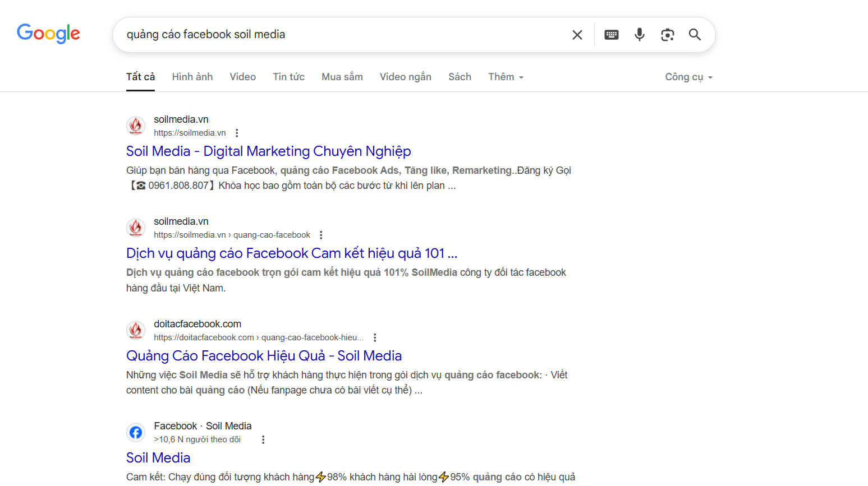Switch to Hình ảnh tab

[192, 77]
